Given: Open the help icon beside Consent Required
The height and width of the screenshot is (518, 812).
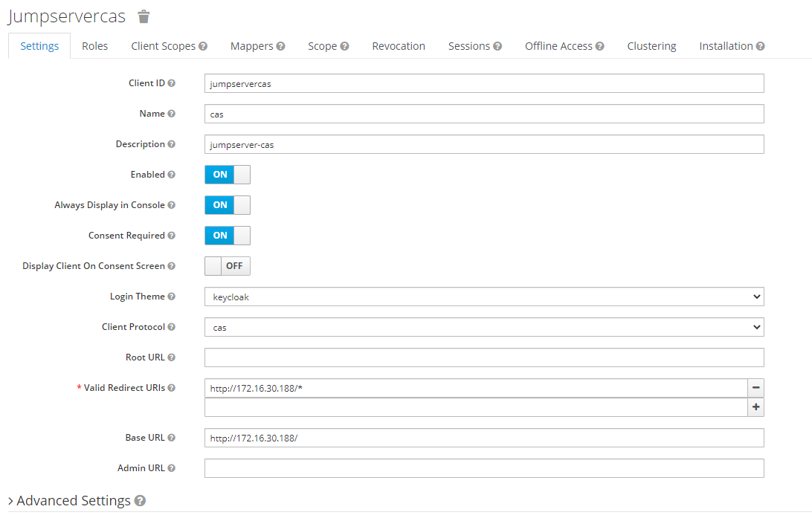Looking at the screenshot, I should point(172,236).
